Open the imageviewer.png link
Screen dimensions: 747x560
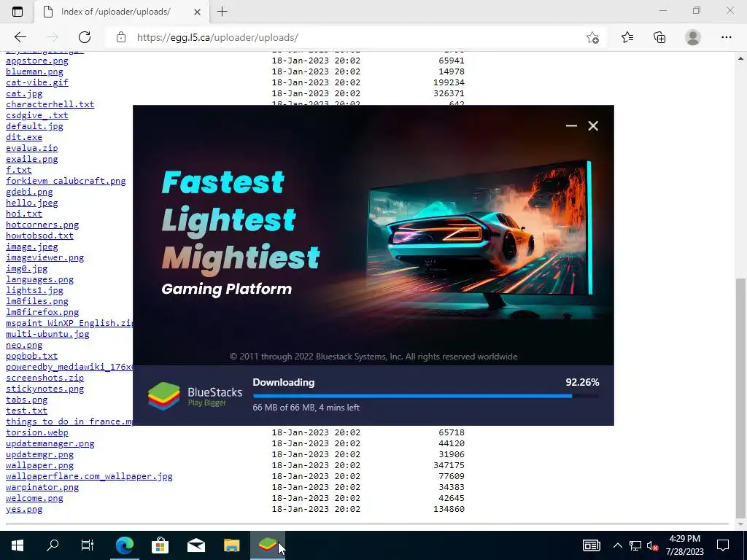pyautogui.click(x=44, y=257)
